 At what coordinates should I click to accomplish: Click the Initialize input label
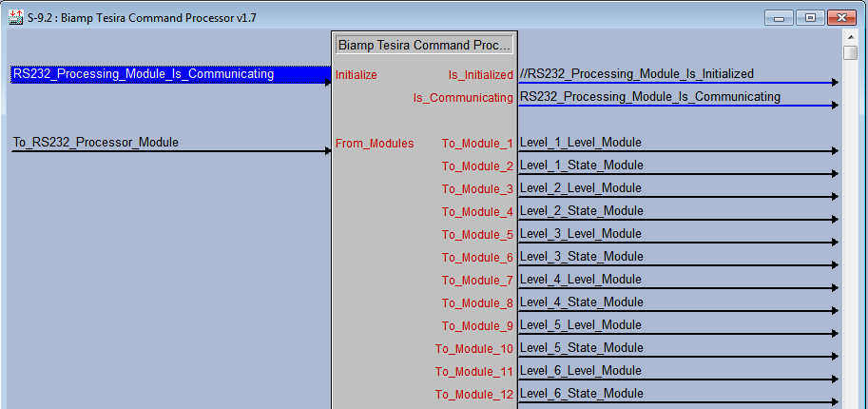356,75
